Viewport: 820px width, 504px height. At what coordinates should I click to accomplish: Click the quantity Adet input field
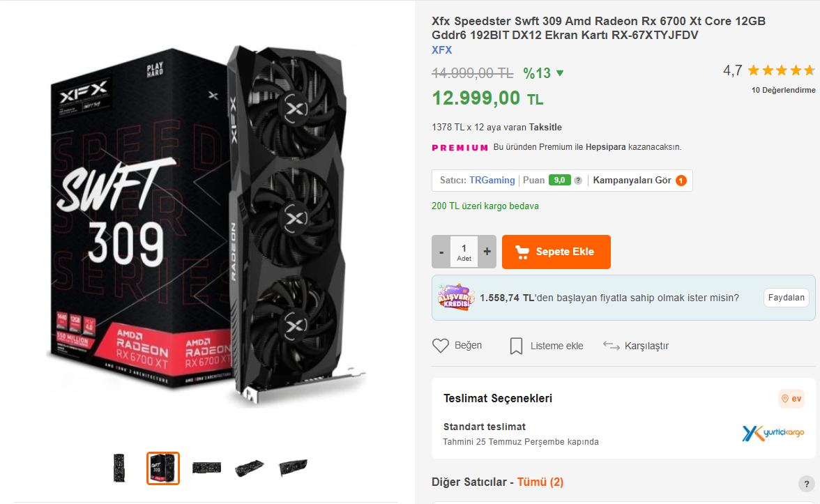(x=464, y=252)
